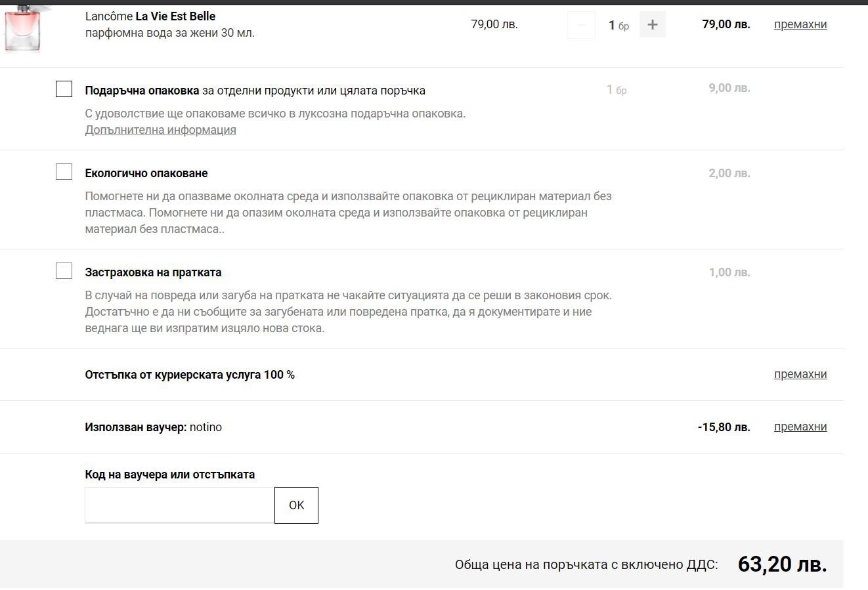Click the Екологично опаковане option label
This screenshot has width=868, height=590.
[146, 173]
